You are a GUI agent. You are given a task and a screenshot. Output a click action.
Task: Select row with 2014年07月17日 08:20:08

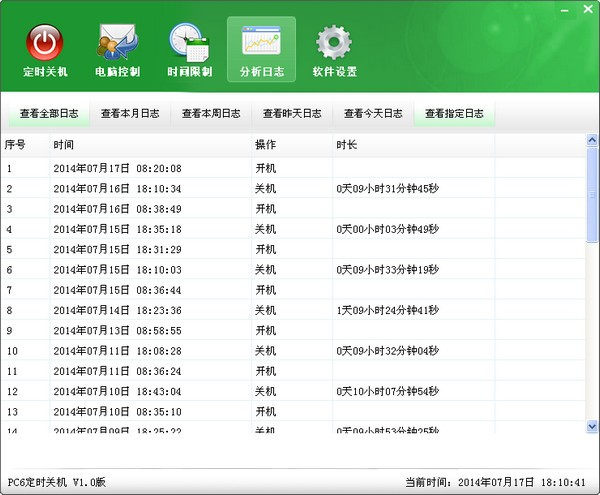293,168
